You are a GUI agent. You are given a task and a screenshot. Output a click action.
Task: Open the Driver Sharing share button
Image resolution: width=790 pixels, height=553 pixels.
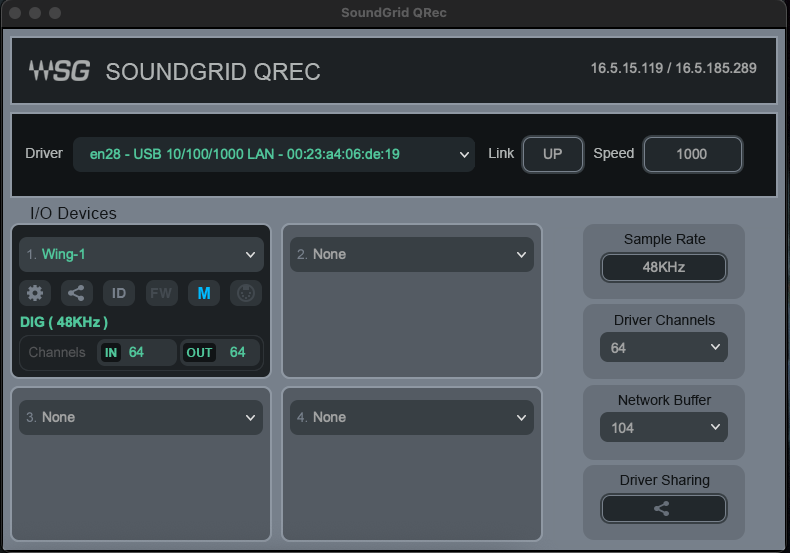tap(664, 509)
